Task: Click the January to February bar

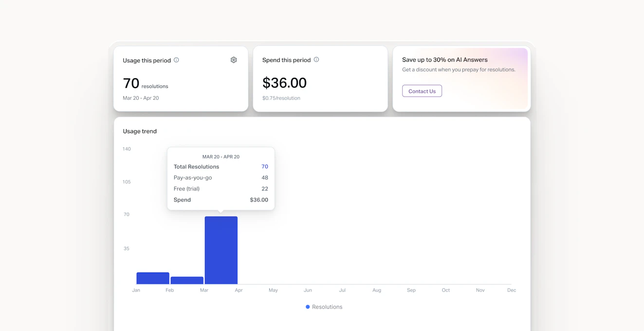Action: coord(153,278)
